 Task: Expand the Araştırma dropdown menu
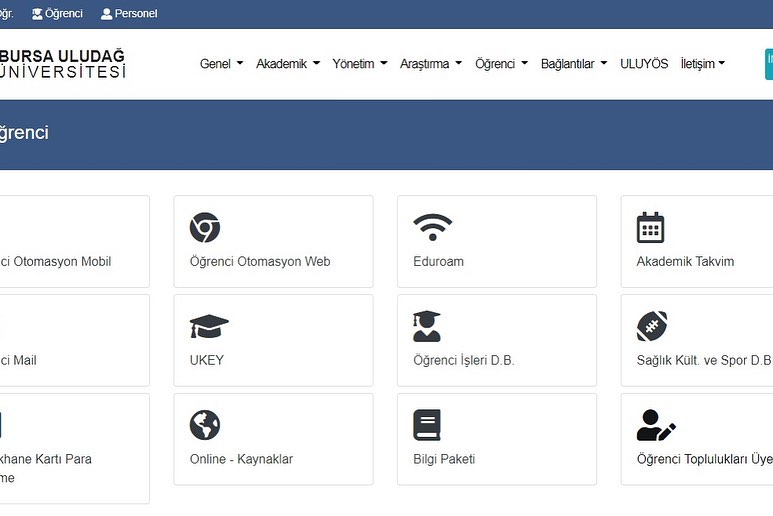point(431,64)
